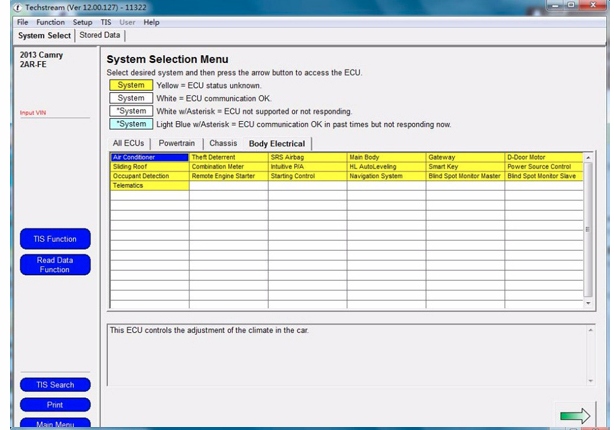Click the ECU description text

coord(209,330)
